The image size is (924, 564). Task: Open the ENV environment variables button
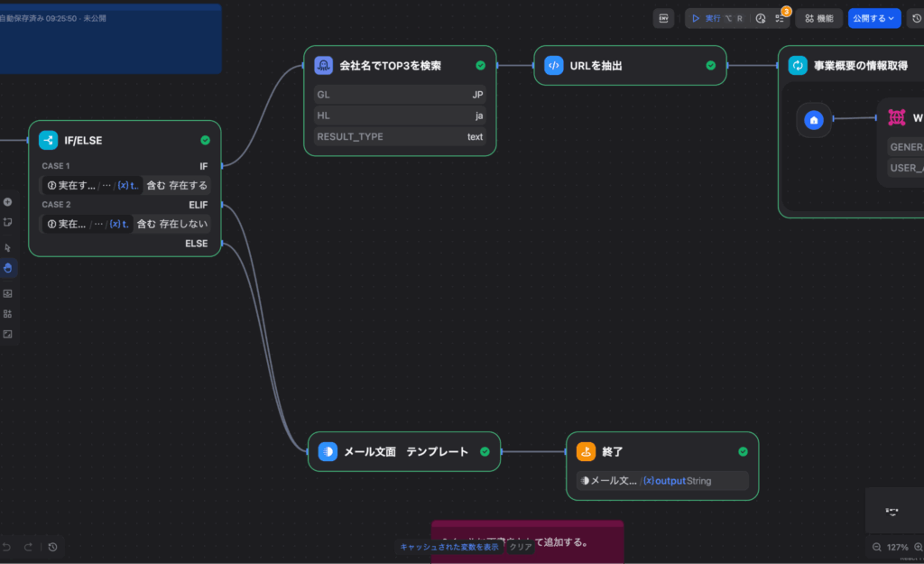pos(664,18)
